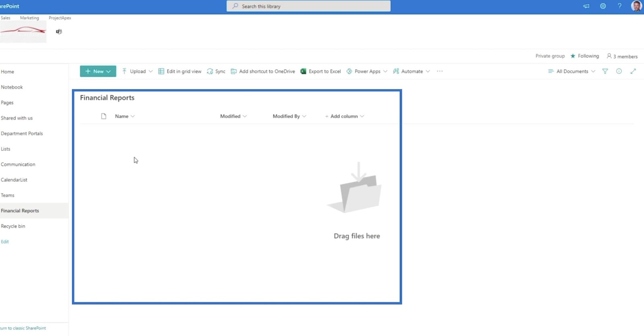Click the Private group label
This screenshot has height=336, width=644.
(550, 56)
